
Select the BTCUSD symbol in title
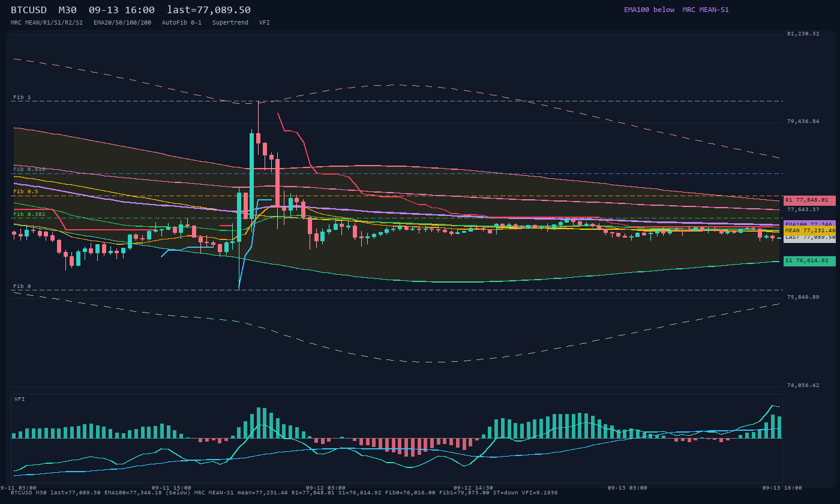coord(31,10)
